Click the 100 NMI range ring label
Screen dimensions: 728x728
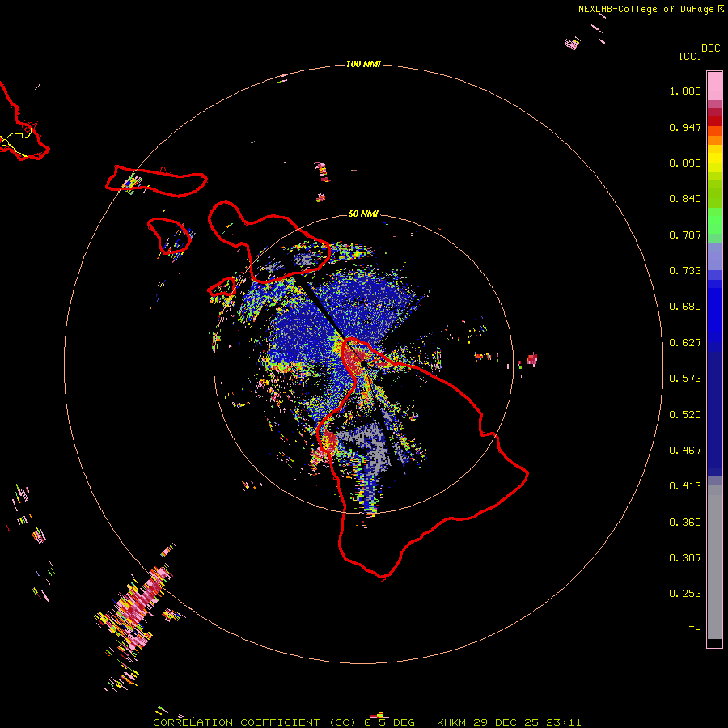pyautogui.click(x=363, y=64)
